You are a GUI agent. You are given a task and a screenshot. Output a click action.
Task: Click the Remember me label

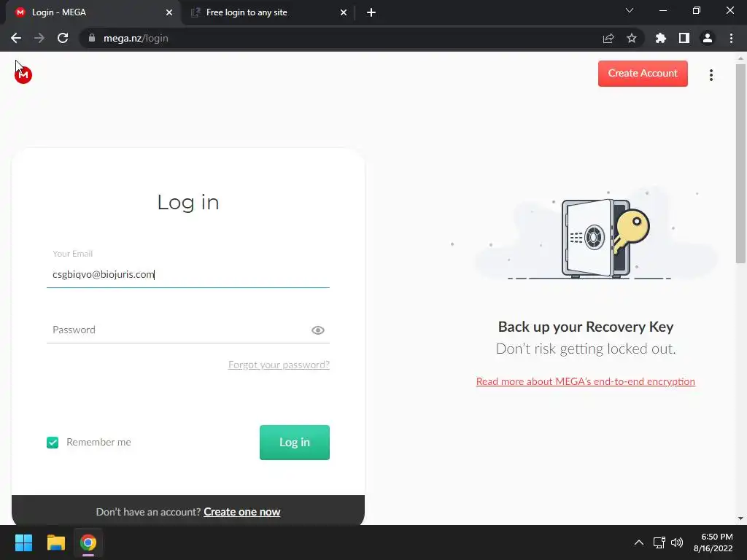[98, 443]
